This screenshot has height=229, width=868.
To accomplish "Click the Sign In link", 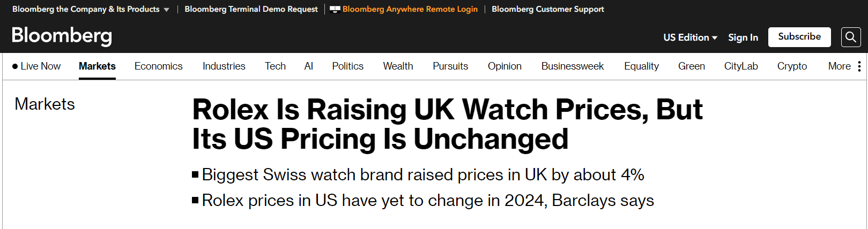I will (x=743, y=37).
